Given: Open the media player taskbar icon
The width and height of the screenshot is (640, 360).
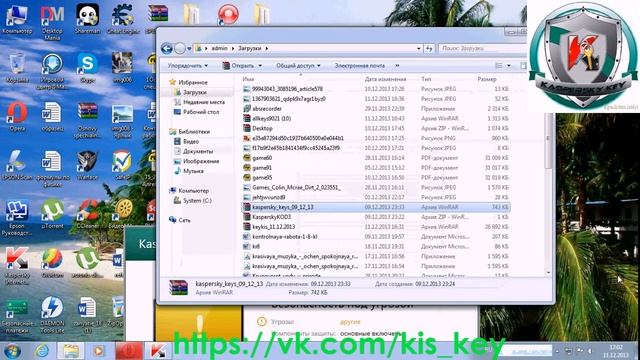Looking at the screenshot, I should point(99,351).
